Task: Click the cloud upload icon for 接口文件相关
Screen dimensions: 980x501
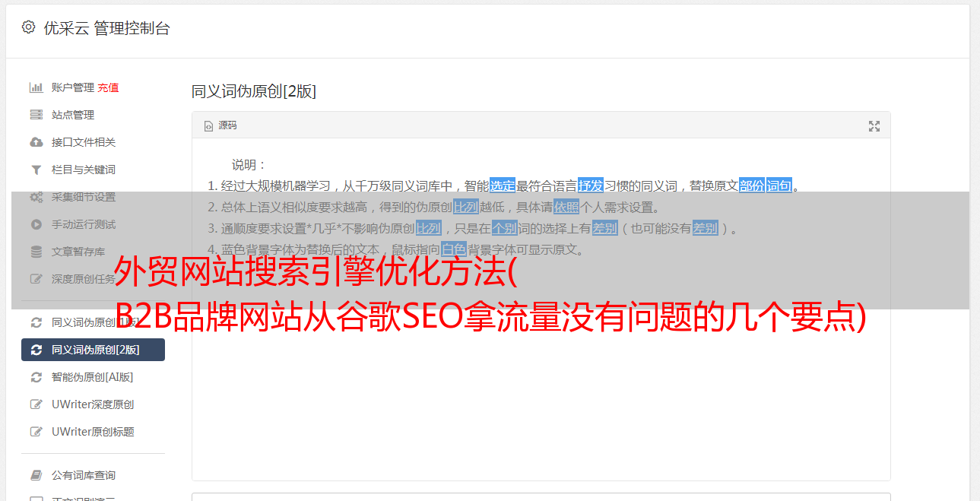Action: 36,142
